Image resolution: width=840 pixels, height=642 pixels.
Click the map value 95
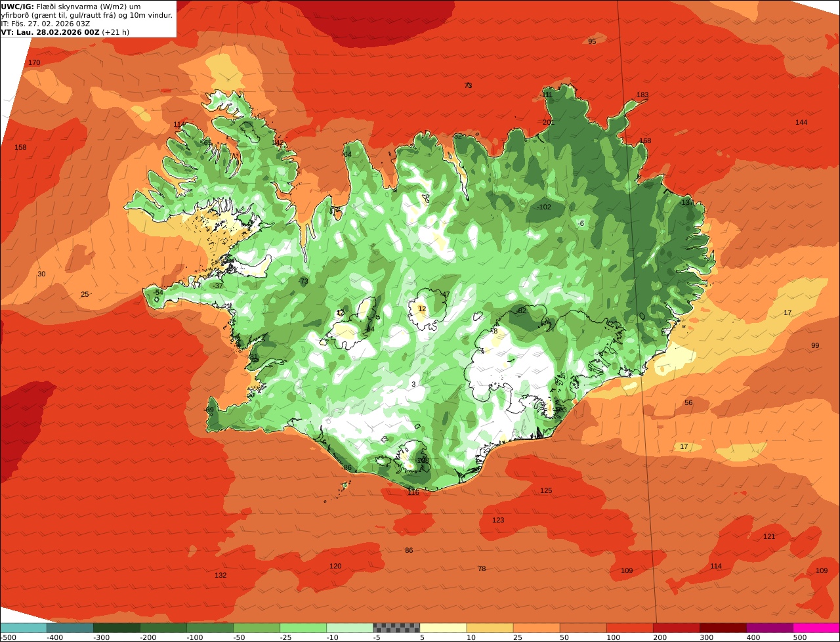592,41
